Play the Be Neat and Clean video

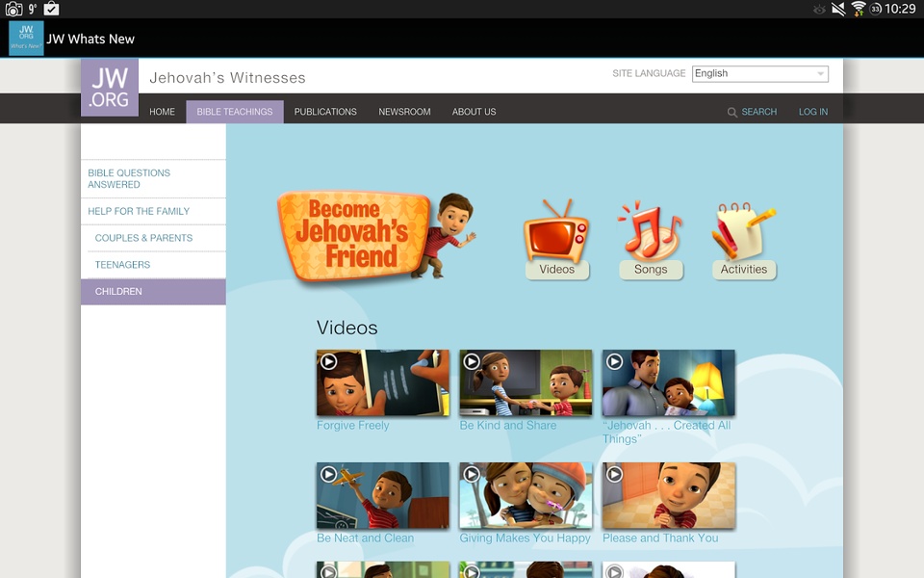pos(329,474)
